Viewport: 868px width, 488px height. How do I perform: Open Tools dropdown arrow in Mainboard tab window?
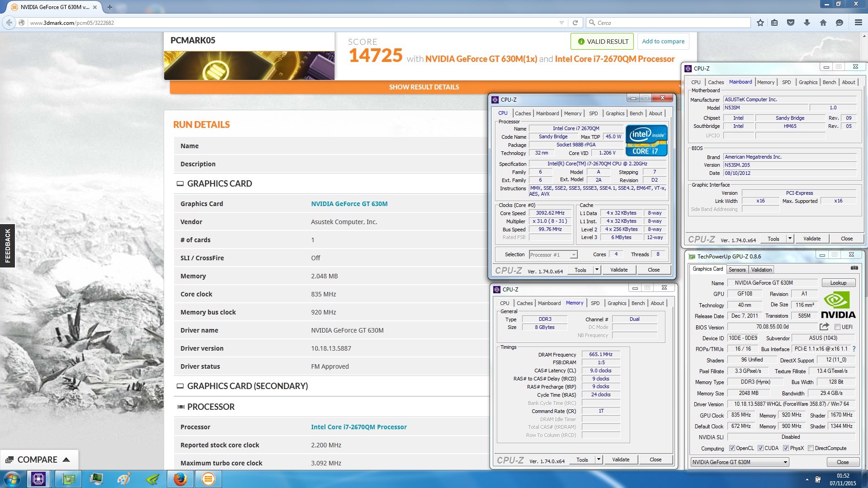tap(790, 239)
